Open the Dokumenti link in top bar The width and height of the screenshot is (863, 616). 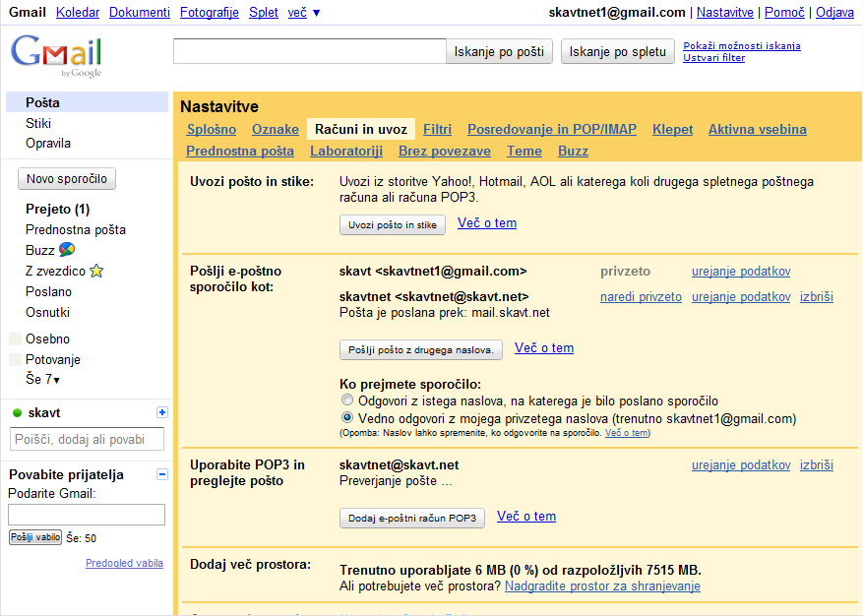click(x=140, y=12)
